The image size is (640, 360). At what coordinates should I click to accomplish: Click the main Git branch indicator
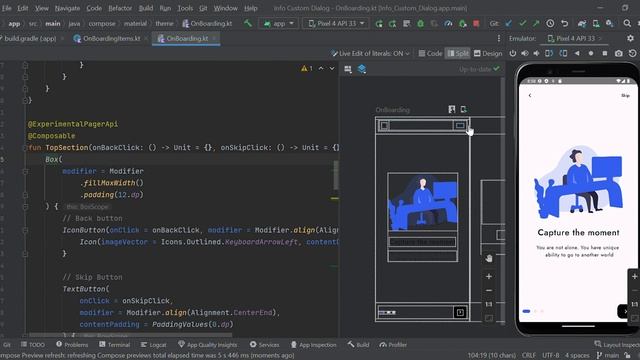[608, 356]
